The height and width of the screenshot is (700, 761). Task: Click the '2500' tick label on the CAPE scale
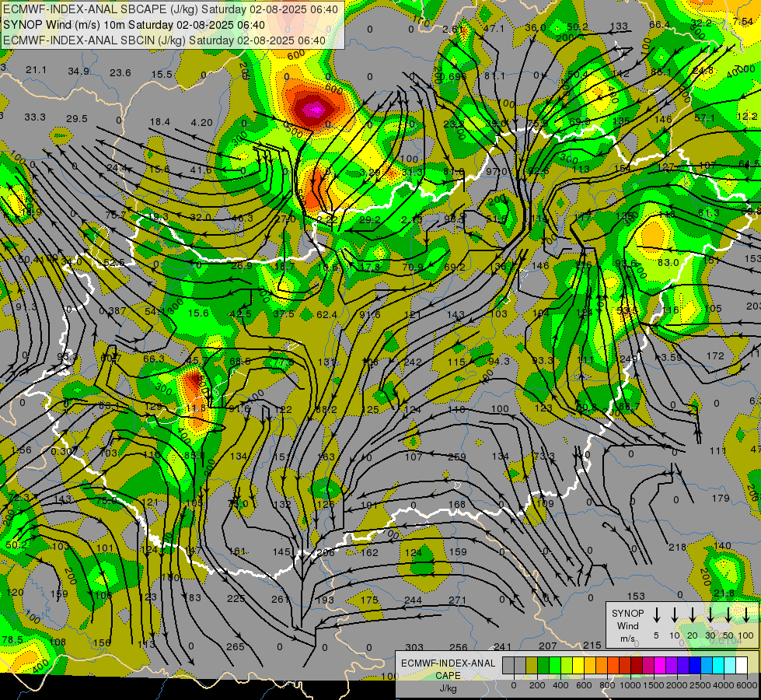701,685
